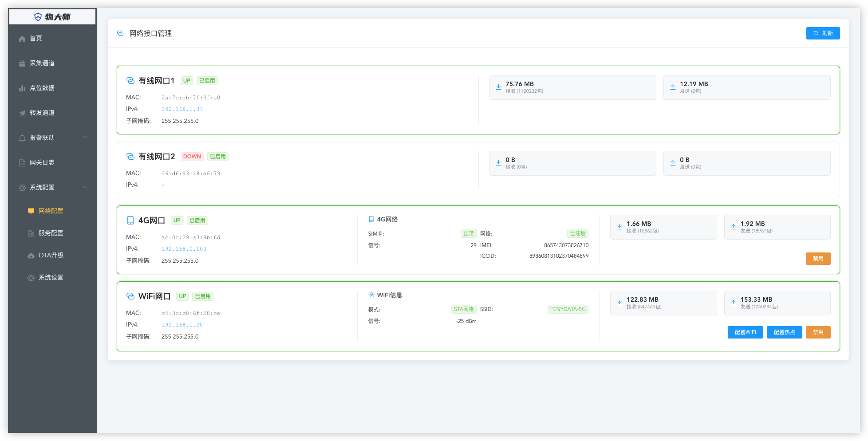The width and height of the screenshot is (868, 441).
Task: Click the 网关日志 document icon
Action: coord(22,163)
